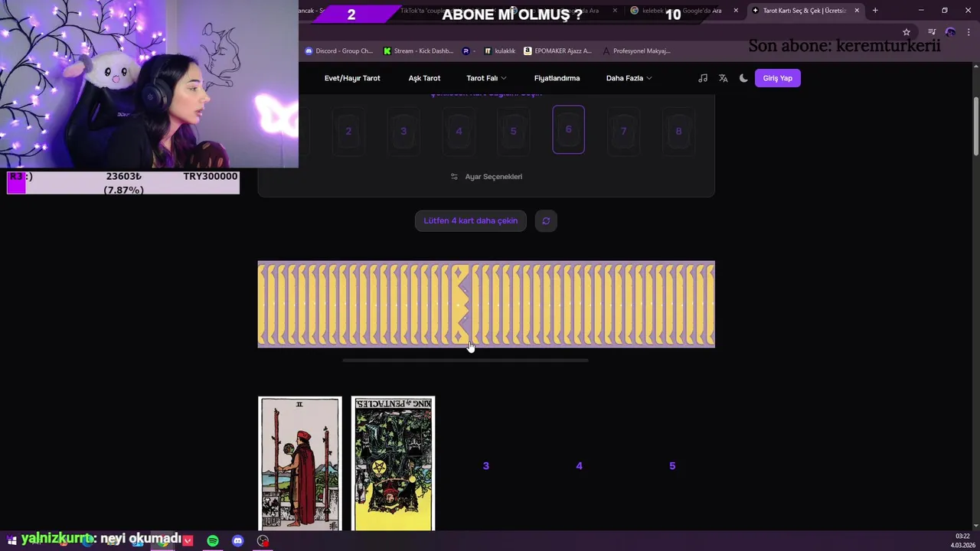The image size is (980, 551).
Task: Click the Giriş Yap button
Action: pyautogui.click(x=778, y=78)
